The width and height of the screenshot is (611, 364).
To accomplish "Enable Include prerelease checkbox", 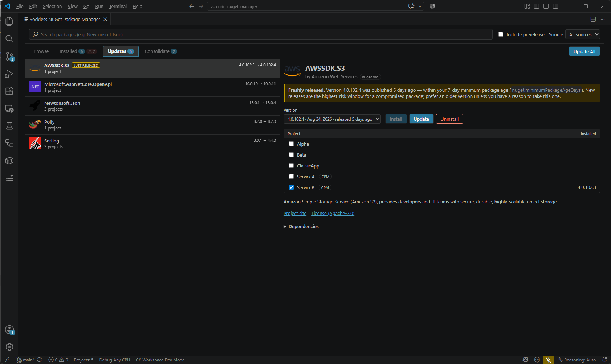I will 501,34.
